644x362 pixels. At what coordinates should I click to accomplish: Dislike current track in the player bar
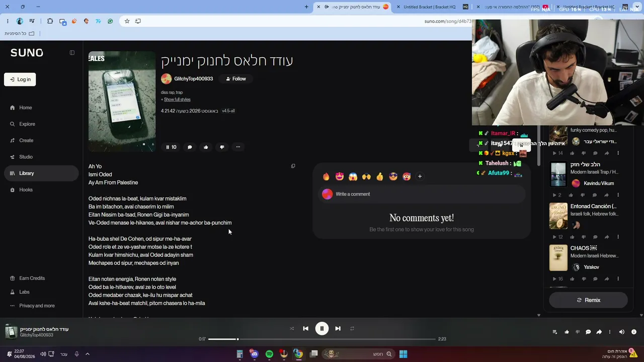(x=577, y=332)
